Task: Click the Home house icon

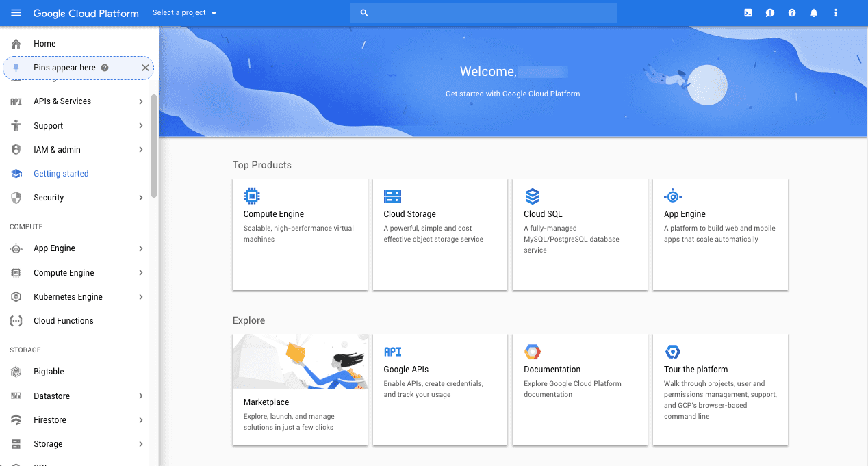Action: point(16,44)
